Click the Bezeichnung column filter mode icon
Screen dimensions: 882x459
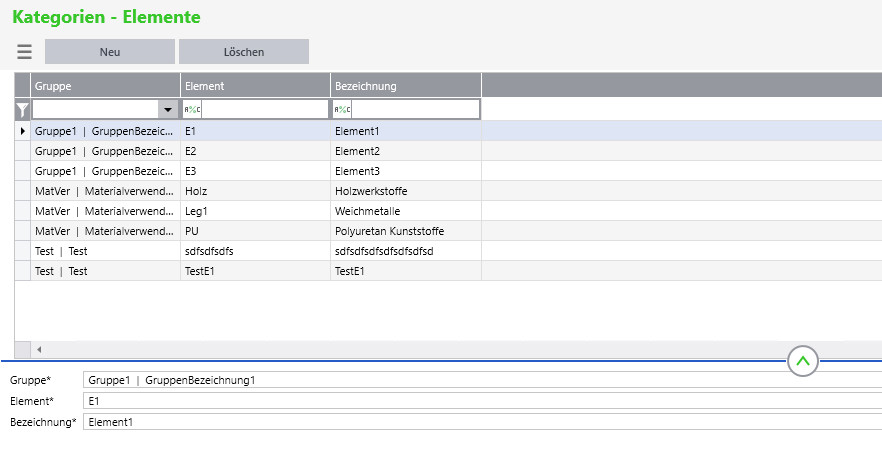(342, 109)
